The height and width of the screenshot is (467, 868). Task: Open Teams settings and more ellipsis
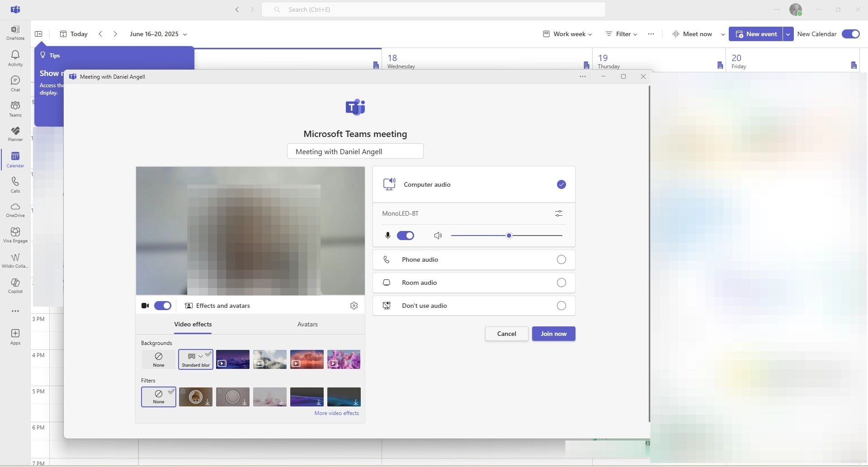(x=777, y=9)
